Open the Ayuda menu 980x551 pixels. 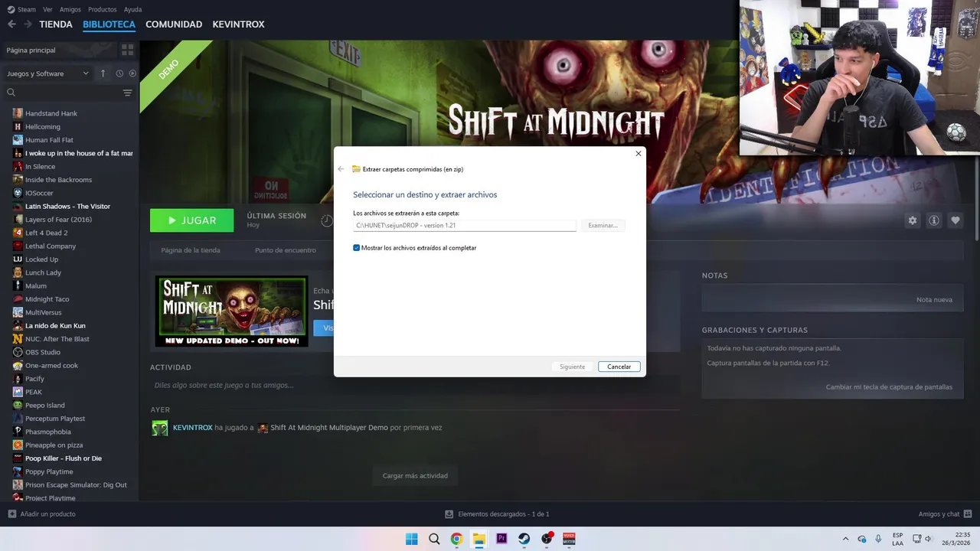click(132, 9)
